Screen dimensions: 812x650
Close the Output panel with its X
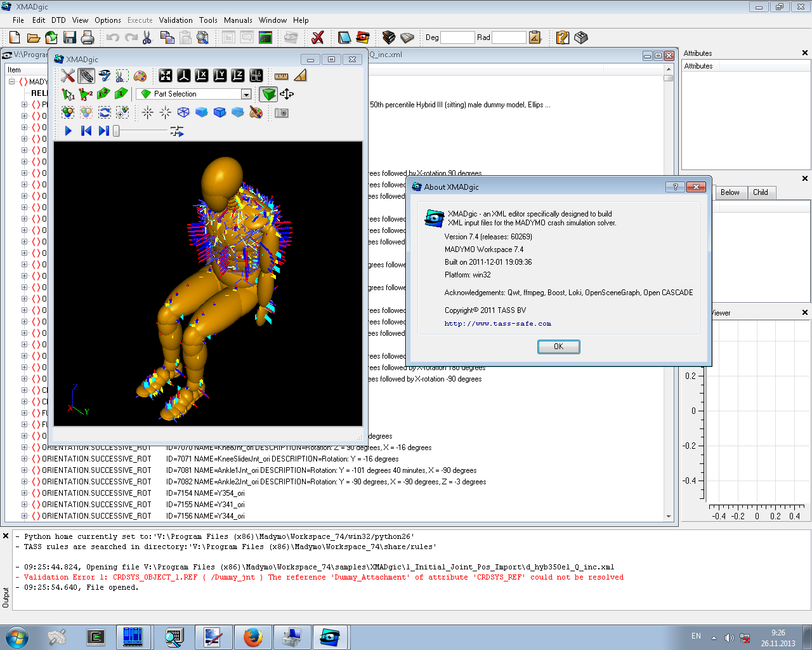click(6, 536)
